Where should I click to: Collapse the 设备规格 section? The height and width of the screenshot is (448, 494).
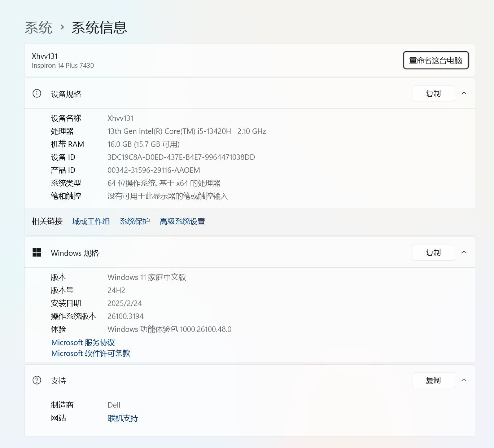click(464, 93)
